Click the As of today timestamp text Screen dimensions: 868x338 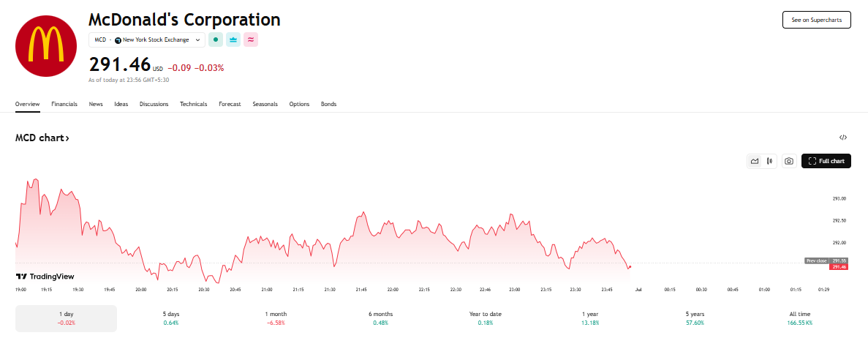[x=129, y=80]
